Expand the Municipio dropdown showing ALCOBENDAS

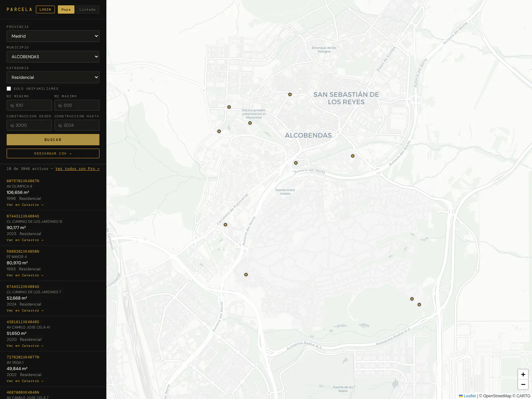pyautogui.click(x=53, y=57)
